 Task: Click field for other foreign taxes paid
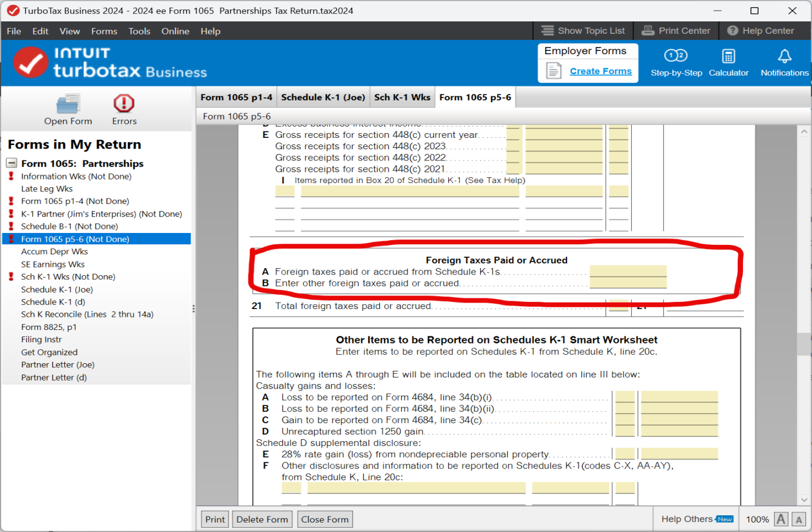pyautogui.click(x=628, y=283)
